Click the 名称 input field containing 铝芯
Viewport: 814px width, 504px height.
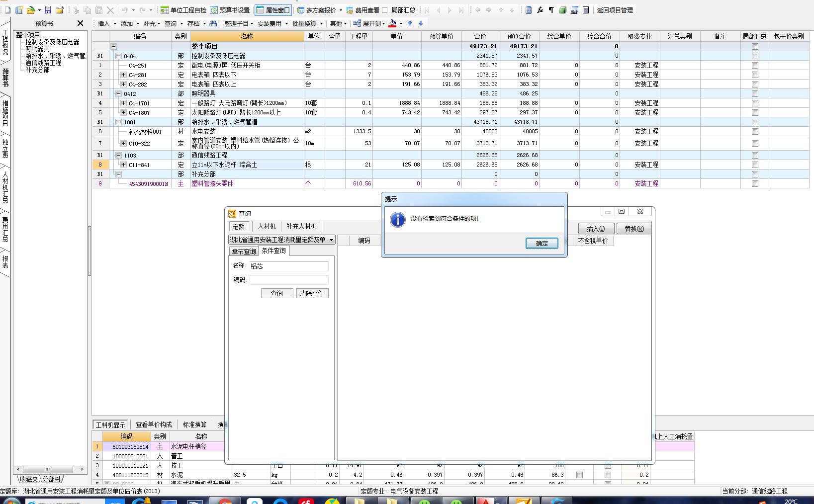[x=288, y=266]
